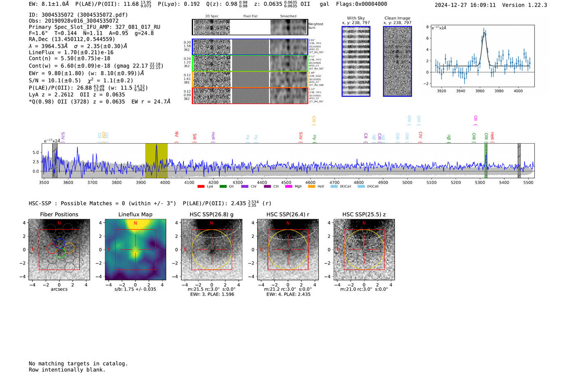Image resolution: width=576 pixels, height=392 pixels.
Task: Click the green Hβ line label
Action: (x=449, y=138)
